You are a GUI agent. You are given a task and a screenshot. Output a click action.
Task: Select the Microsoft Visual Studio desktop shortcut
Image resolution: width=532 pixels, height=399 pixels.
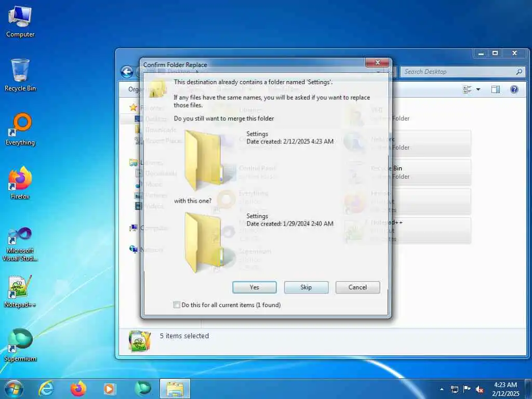click(x=20, y=244)
